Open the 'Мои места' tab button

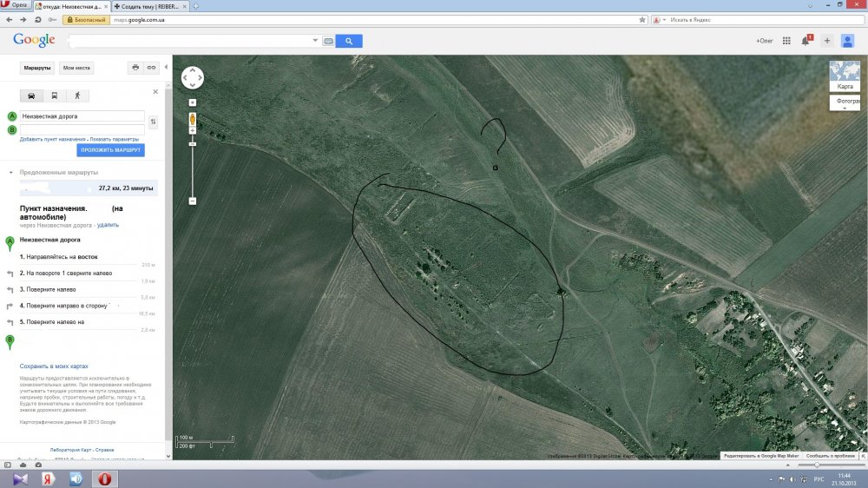[76, 68]
